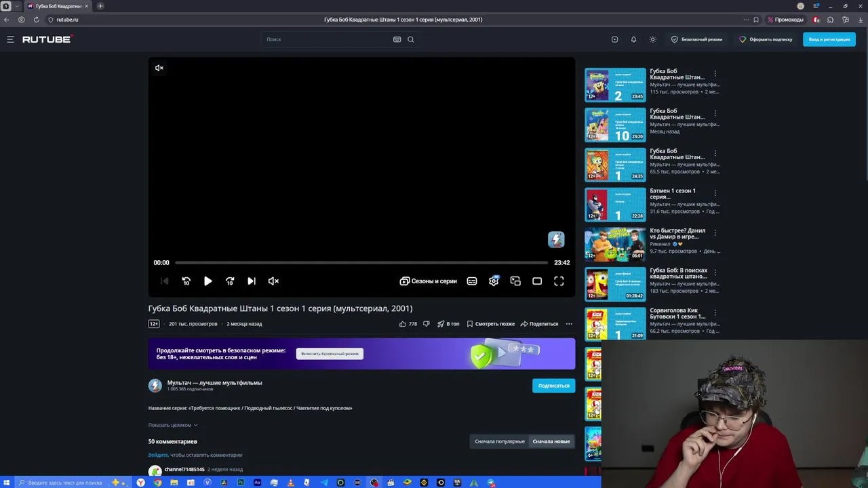Enable picture-in-picture mode
868x488 pixels.
tap(515, 281)
